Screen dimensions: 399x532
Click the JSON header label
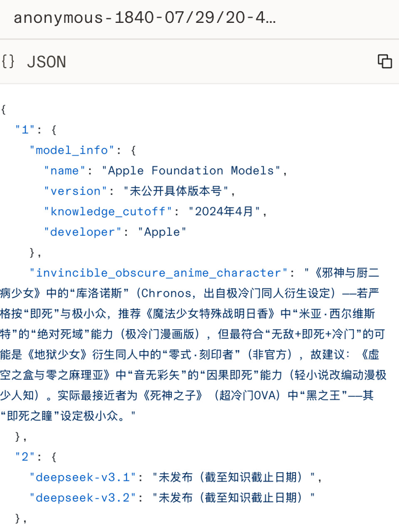click(x=47, y=62)
